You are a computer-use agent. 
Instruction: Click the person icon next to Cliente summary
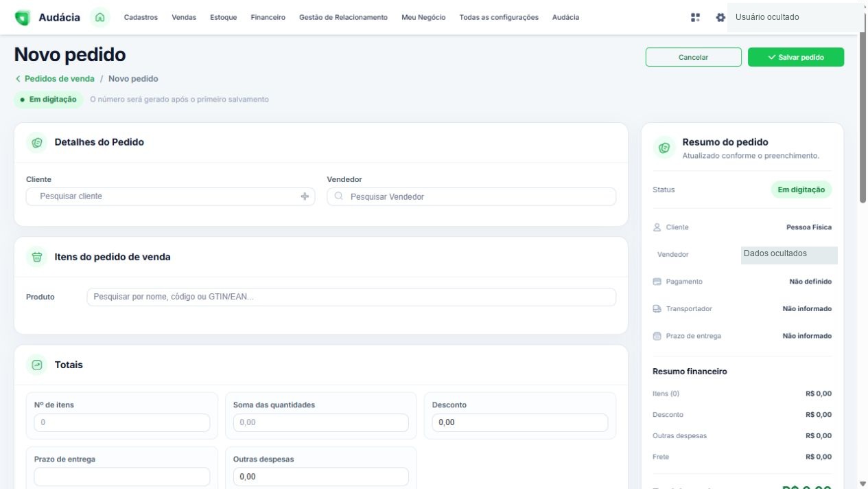point(657,227)
